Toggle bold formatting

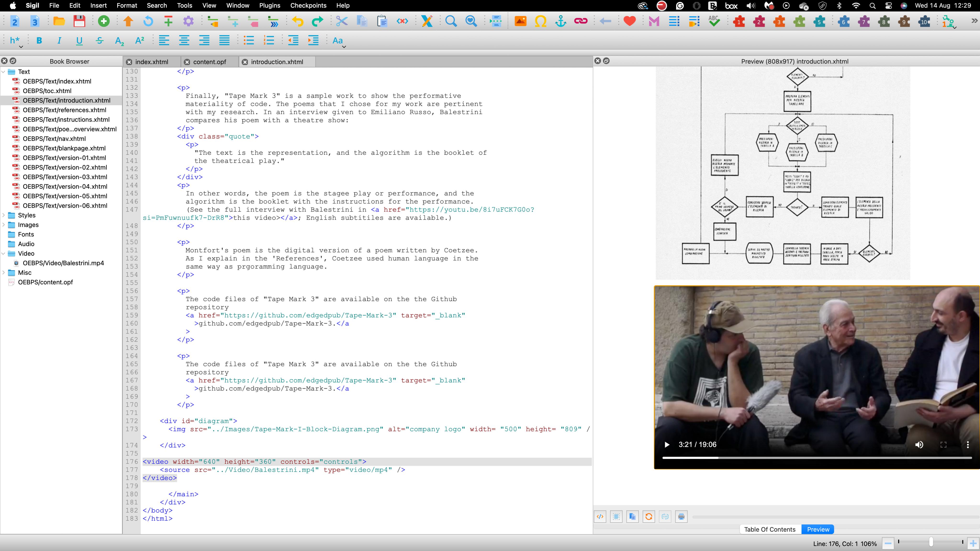point(39,41)
